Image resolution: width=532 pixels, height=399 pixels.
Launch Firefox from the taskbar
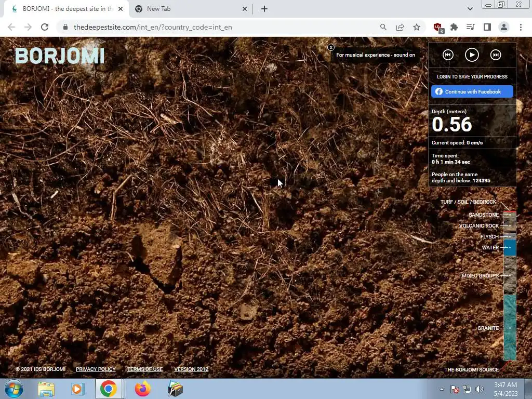(142, 389)
